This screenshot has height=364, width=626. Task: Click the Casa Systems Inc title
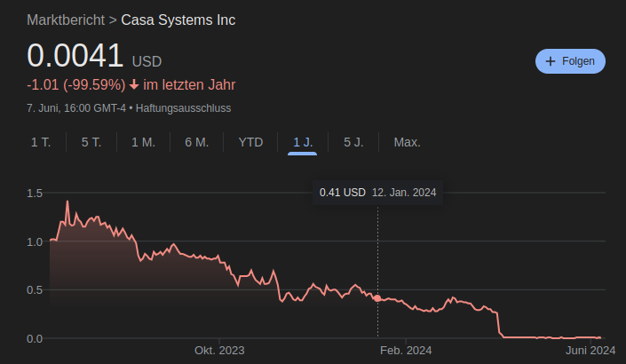(x=178, y=20)
